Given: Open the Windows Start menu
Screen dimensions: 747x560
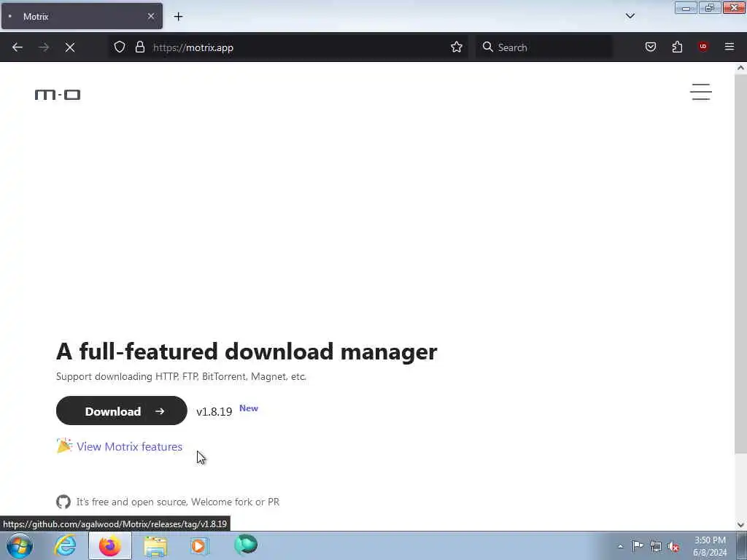Looking at the screenshot, I should point(20,545).
